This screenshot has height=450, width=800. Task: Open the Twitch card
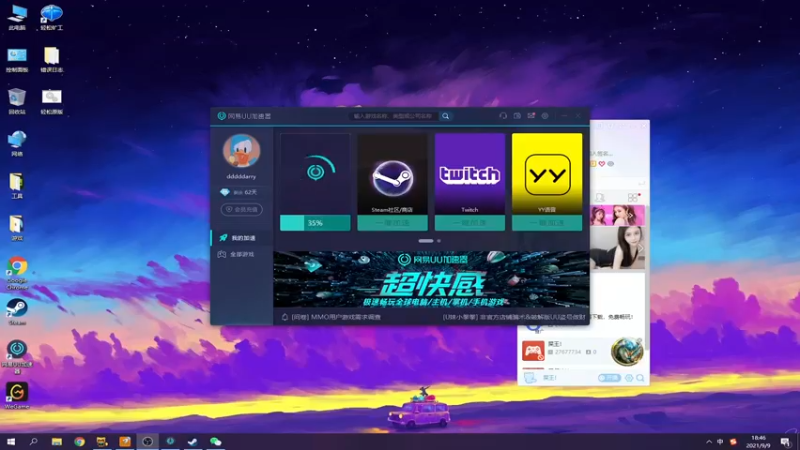pyautogui.click(x=469, y=174)
